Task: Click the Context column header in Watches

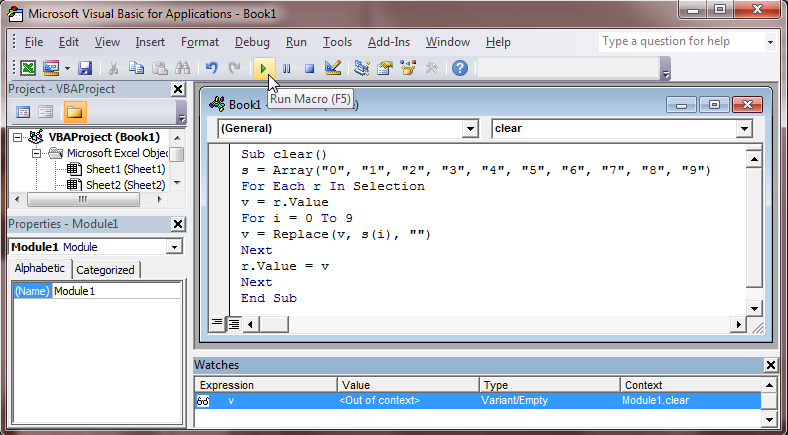Action: point(692,385)
